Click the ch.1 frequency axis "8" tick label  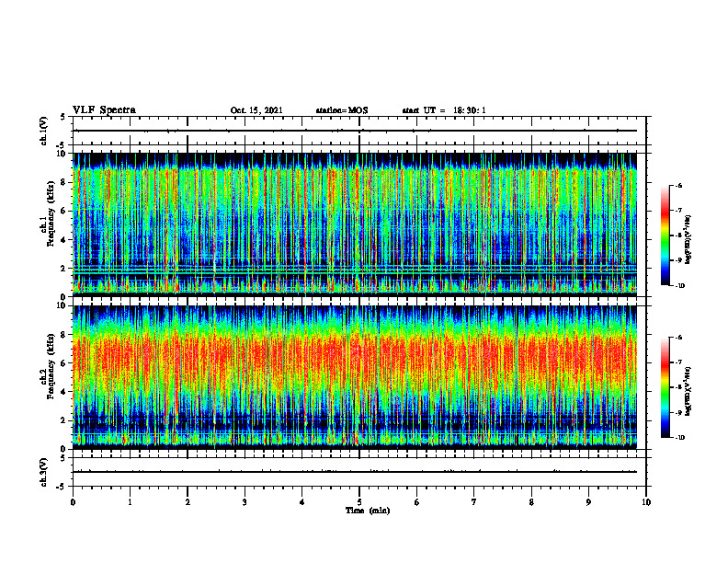[64, 182]
